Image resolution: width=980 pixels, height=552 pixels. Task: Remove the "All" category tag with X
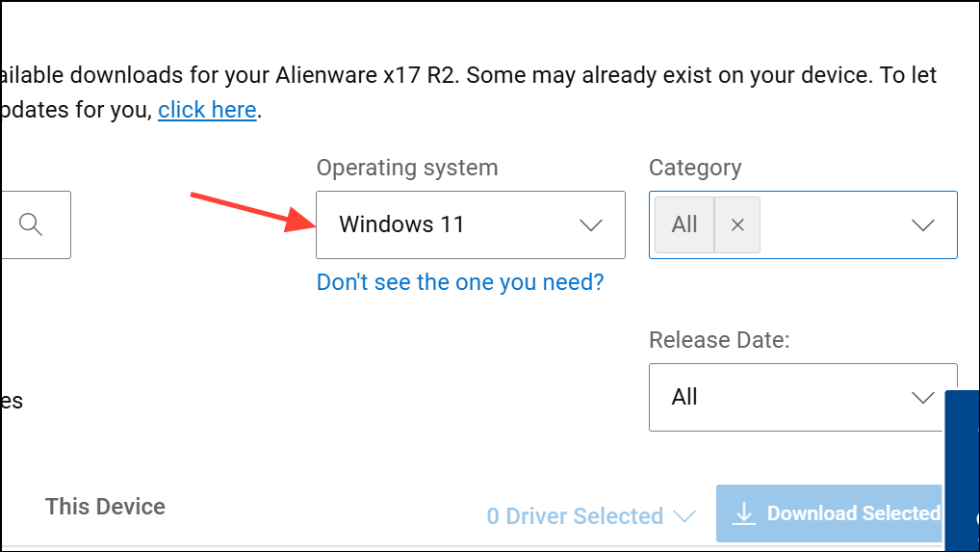[737, 224]
